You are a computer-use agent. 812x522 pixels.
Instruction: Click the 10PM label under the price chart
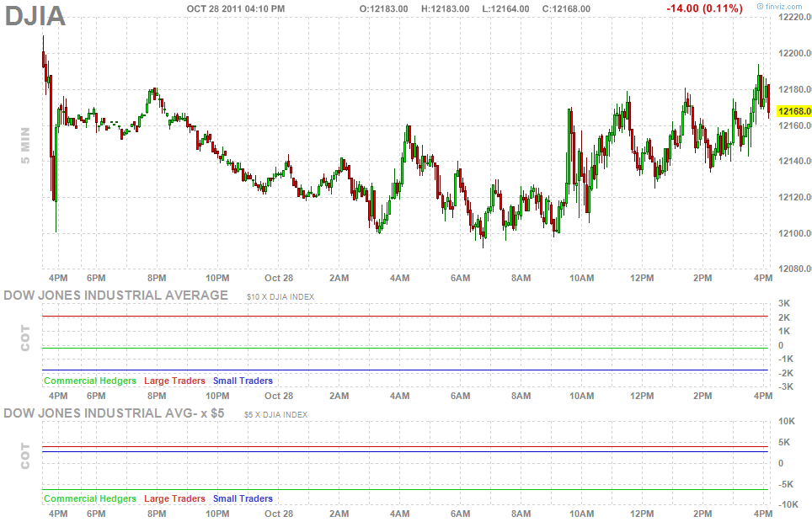[217, 278]
